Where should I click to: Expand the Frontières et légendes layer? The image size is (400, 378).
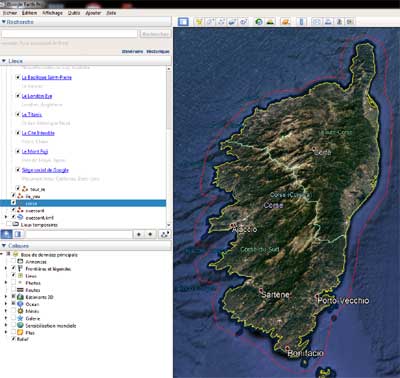(6, 269)
